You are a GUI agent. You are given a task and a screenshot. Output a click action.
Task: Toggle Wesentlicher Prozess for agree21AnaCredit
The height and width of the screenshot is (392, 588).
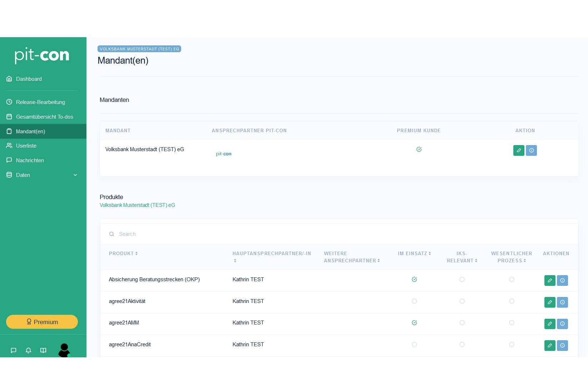pyautogui.click(x=512, y=344)
